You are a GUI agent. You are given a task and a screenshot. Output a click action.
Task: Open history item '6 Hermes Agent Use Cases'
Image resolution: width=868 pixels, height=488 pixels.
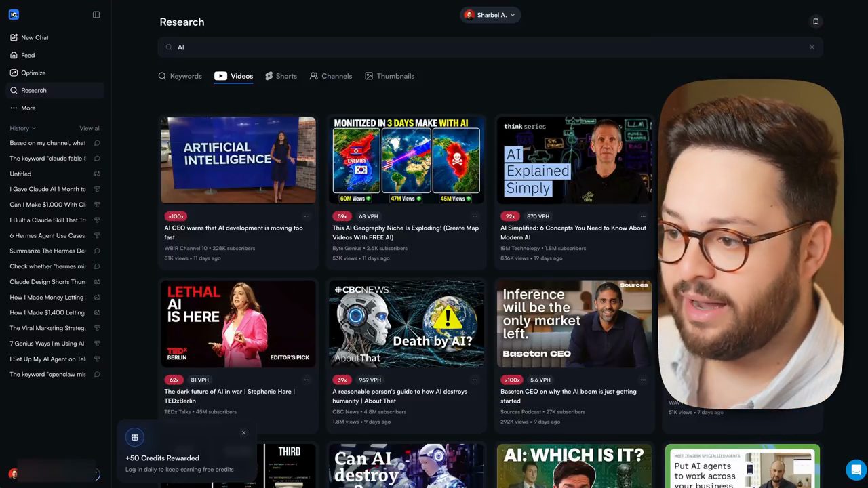point(47,235)
